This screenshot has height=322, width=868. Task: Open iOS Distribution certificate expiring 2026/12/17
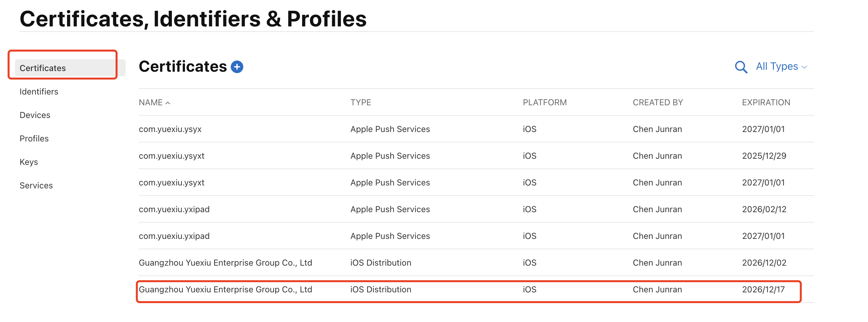click(x=225, y=289)
